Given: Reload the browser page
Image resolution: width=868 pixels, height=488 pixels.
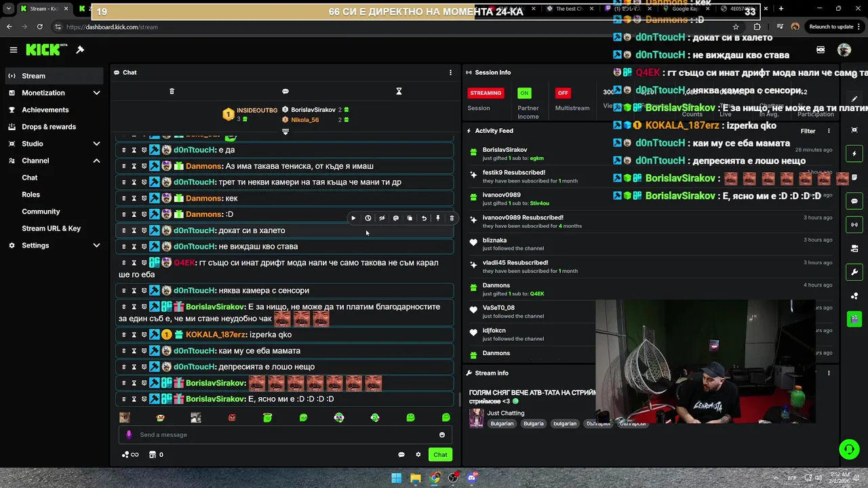Looking at the screenshot, I should (x=39, y=26).
